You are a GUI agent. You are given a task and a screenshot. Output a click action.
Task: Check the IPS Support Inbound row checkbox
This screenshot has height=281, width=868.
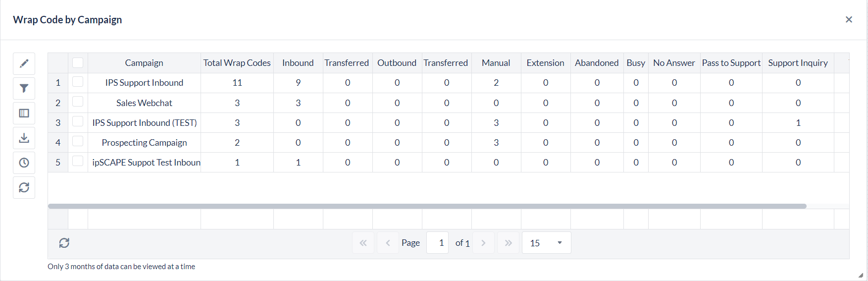coord(78,82)
